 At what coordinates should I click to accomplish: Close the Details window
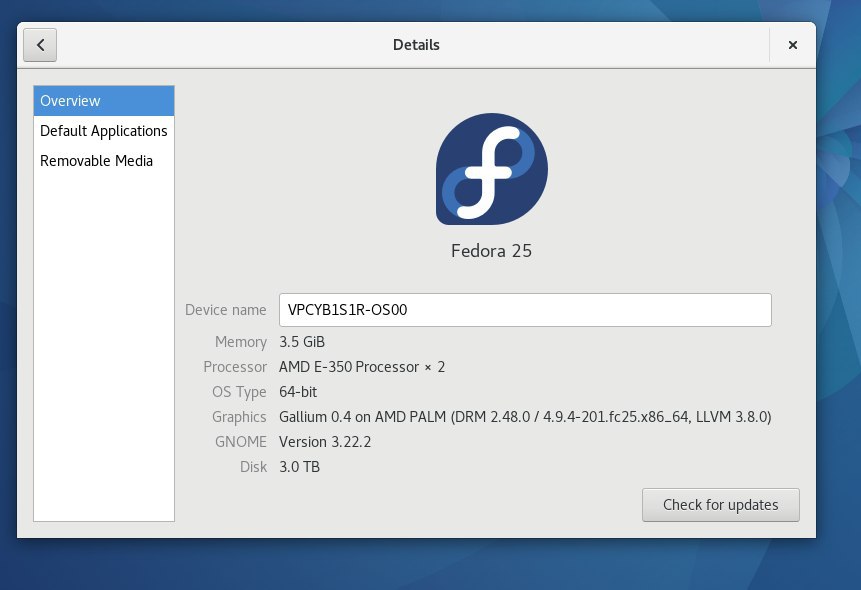coord(792,45)
